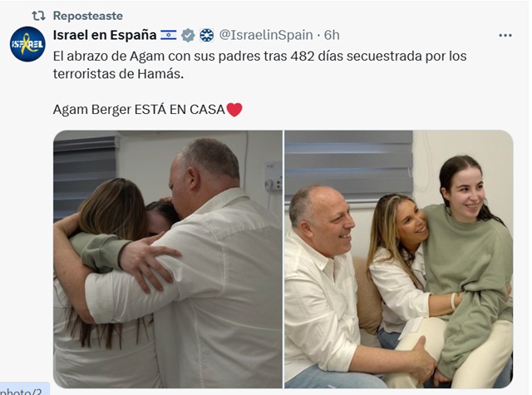Open the @IsraelinSpain handle link
This screenshot has height=395, width=532.
pos(266,35)
